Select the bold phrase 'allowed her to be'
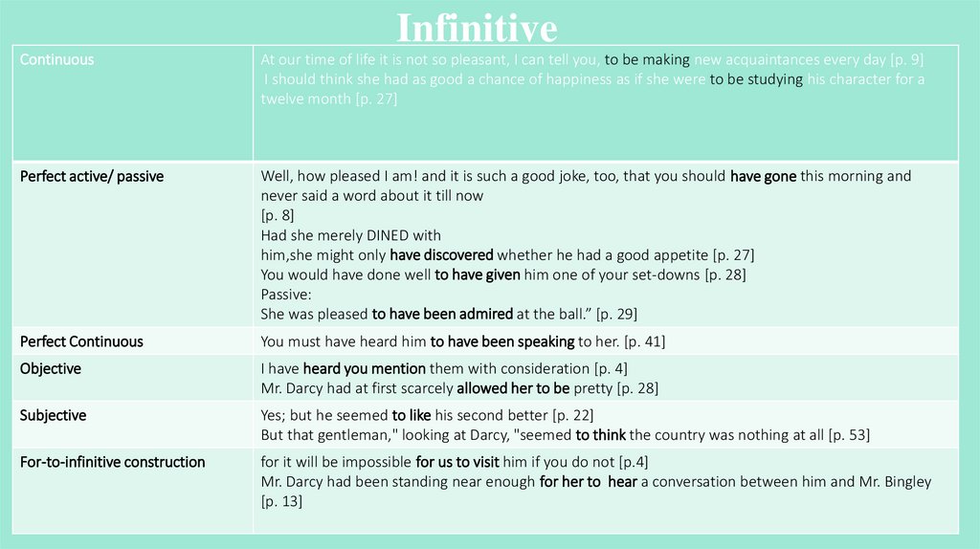 [x=513, y=388]
